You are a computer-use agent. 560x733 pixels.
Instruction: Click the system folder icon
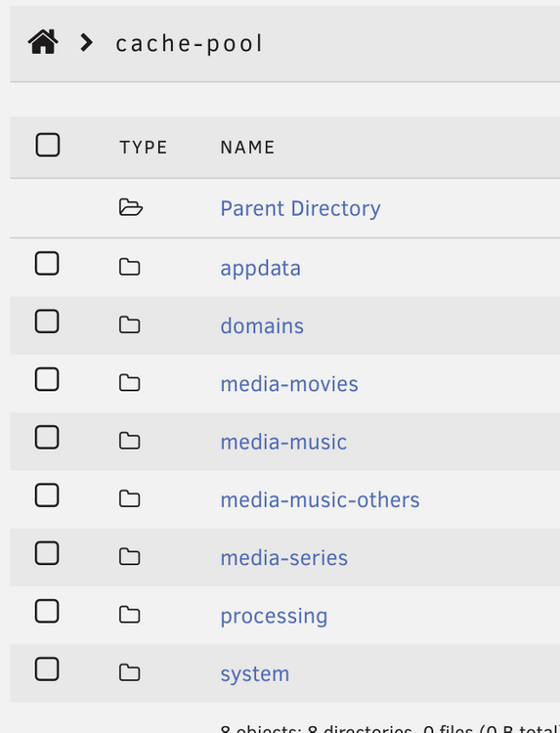click(x=129, y=672)
